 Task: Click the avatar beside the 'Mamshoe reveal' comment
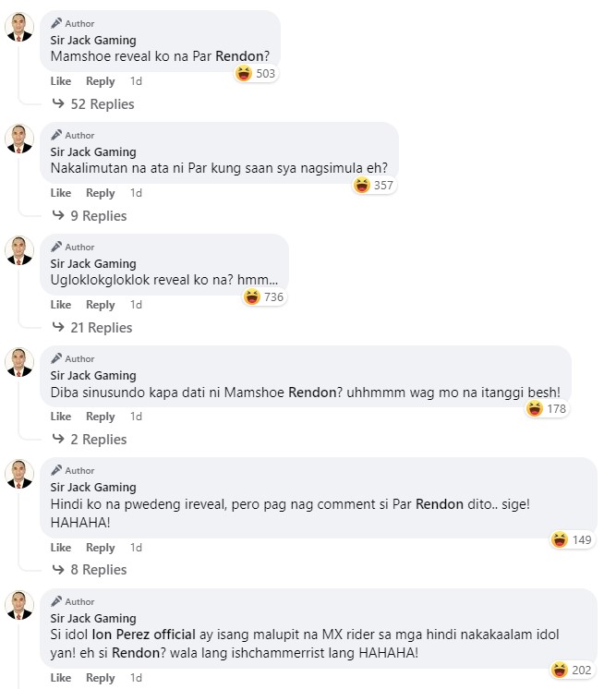[19, 27]
